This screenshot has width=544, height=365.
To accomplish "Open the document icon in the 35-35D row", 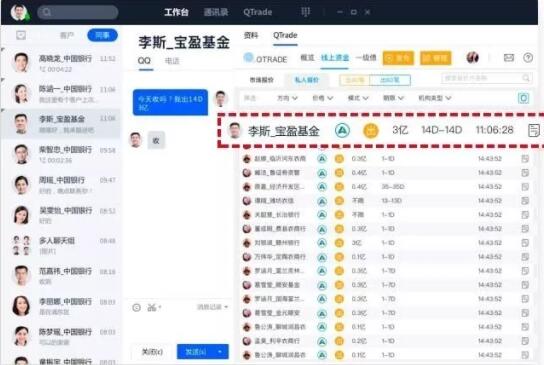I will click(525, 187).
